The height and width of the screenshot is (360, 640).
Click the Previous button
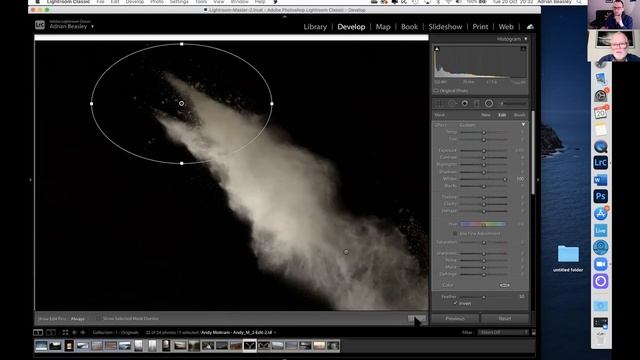point(455,318)
